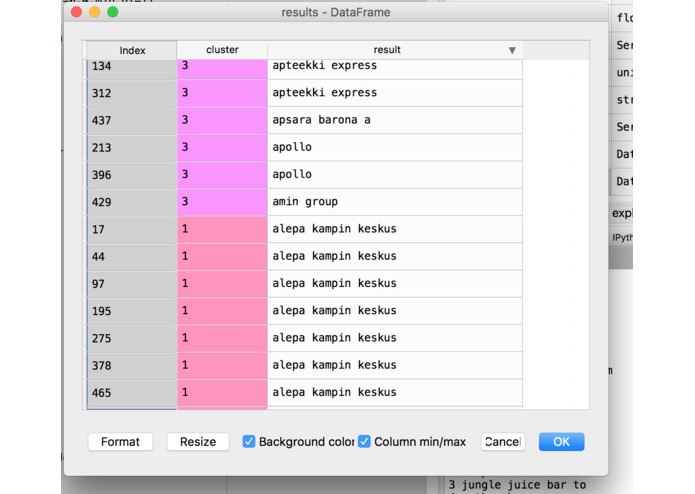This screenshot has height=494, width=695.
Task: Click the cluster cell in row 465
Action: pyautogui.click(x=222, y=393)
